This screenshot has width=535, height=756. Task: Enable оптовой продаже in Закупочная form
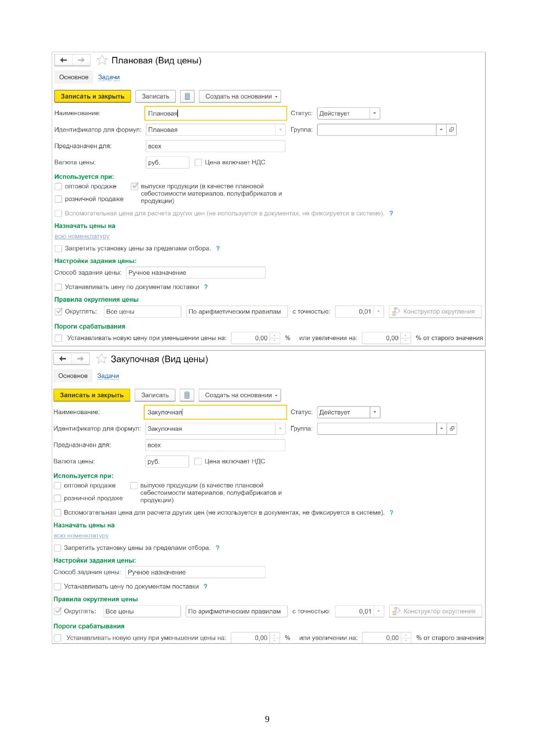[57, 486]
